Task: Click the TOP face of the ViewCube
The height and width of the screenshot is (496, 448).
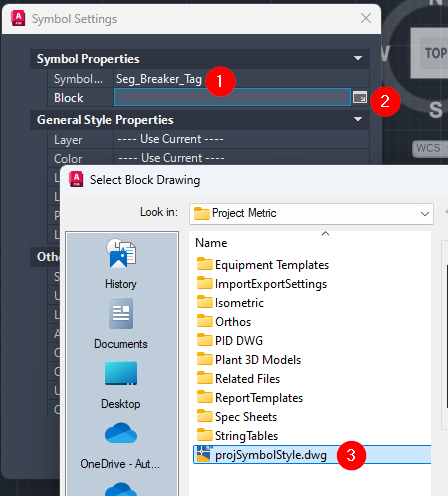Action: (430, 53)
